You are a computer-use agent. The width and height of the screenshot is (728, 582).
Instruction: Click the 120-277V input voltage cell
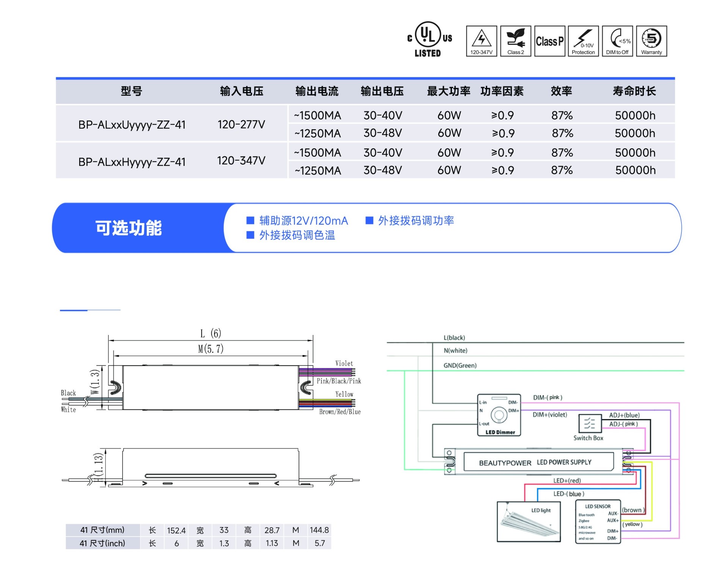[241, 124]
